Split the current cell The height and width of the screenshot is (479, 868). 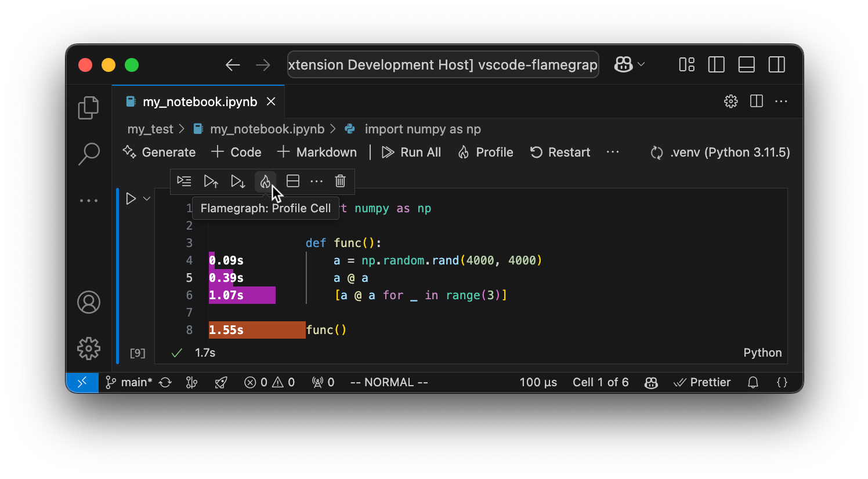pyautogui.click(x=292, y=181)
